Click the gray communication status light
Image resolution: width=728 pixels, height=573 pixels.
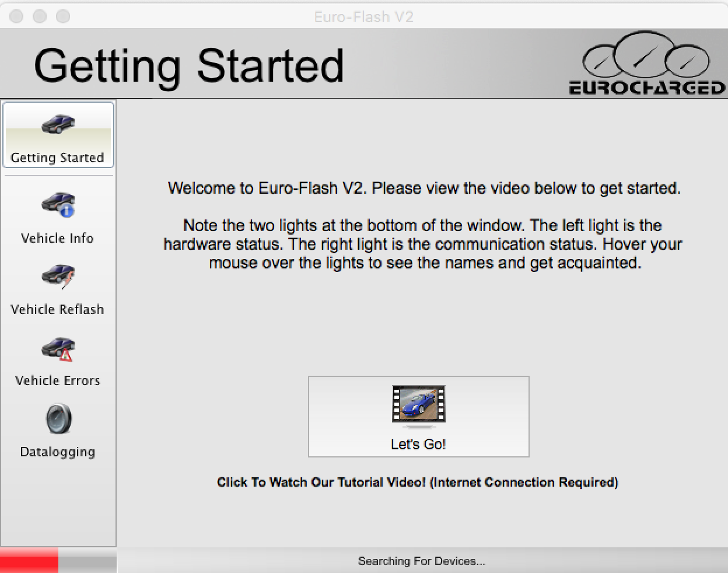click(87, 561)
